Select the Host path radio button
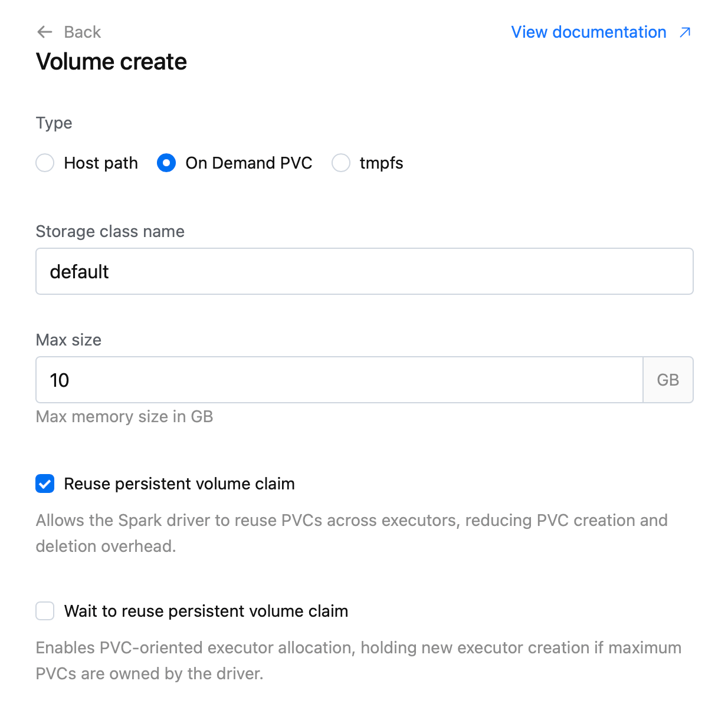 coord(45,163)
